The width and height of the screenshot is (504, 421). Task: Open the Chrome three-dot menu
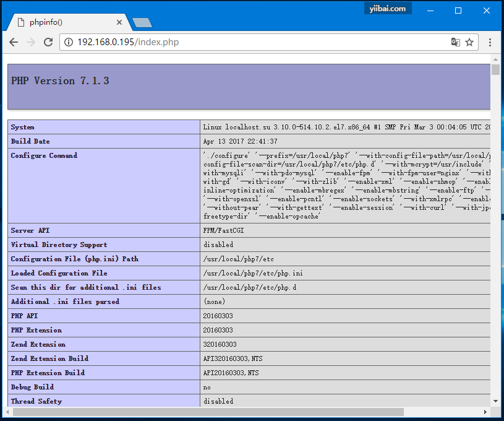click(x=490, y=42)
